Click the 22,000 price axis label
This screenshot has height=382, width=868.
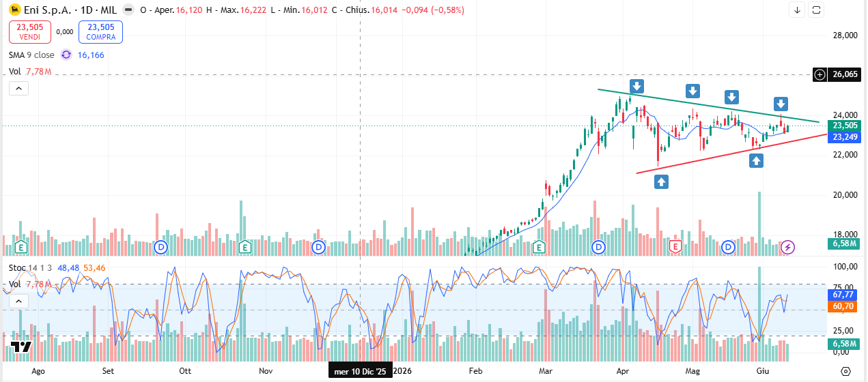pyautogui.click(x=845, y=155)
